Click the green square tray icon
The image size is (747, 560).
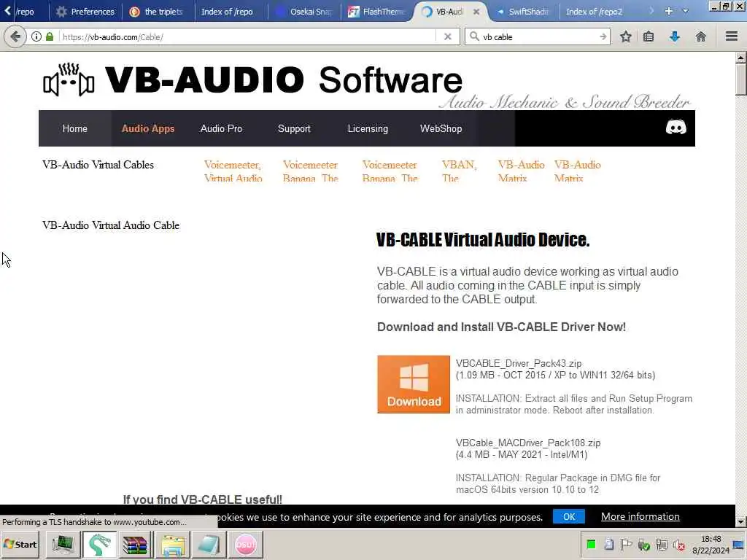pos(591,544)
